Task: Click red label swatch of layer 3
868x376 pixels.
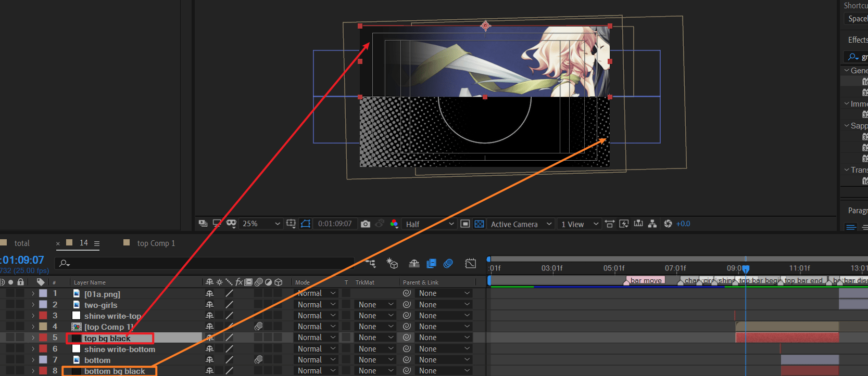Action: (43, 316)
